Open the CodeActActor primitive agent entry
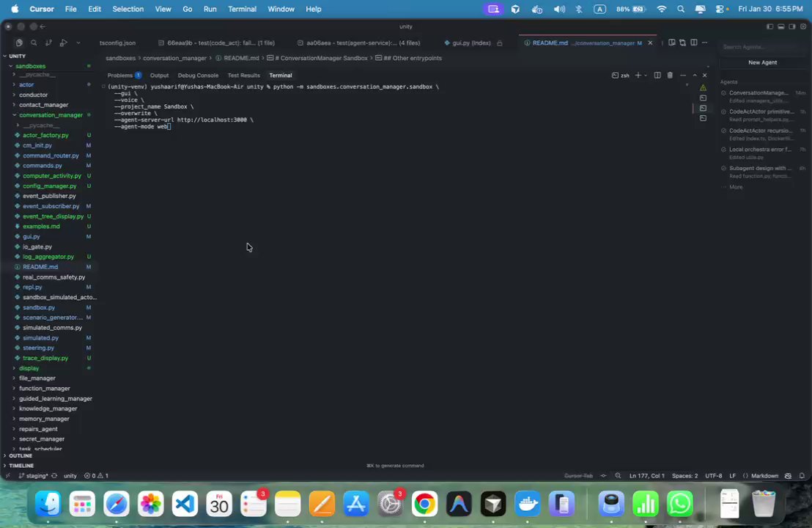Image resolution: width=812 pixels, height=528 pixels. pyautogui.click(x=764, y=115)
